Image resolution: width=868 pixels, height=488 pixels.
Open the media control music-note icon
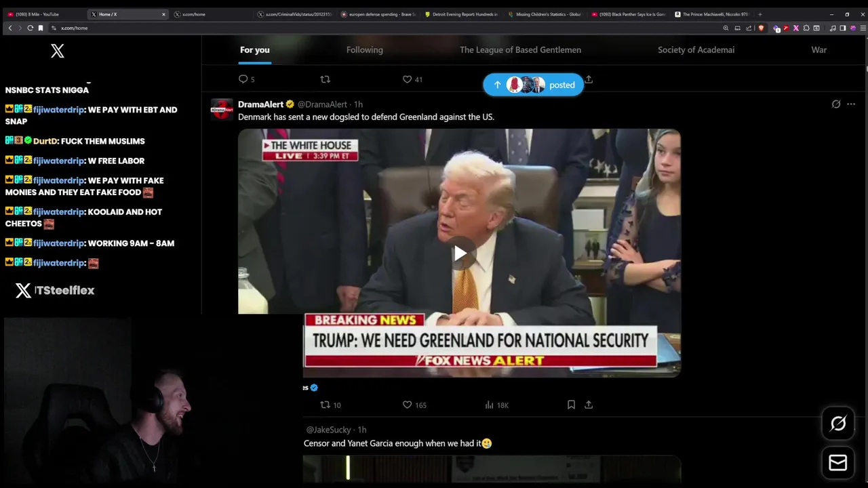[833, 28]
